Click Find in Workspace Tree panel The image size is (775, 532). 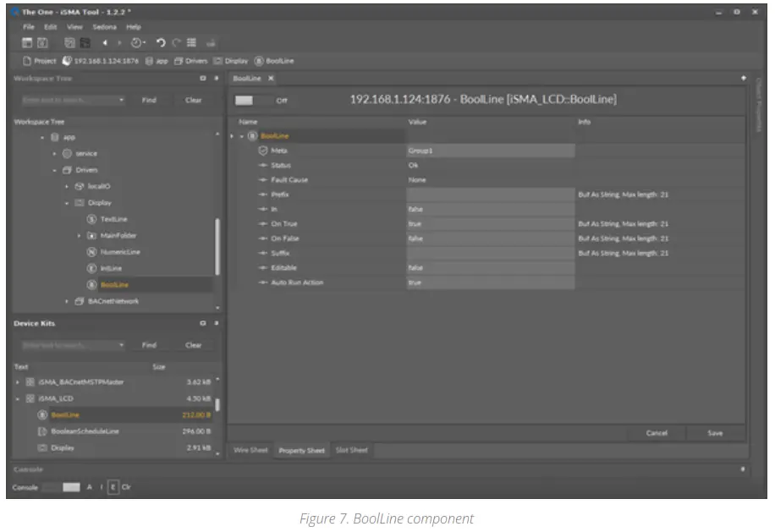pyautogui.click(x=149, y=100)
